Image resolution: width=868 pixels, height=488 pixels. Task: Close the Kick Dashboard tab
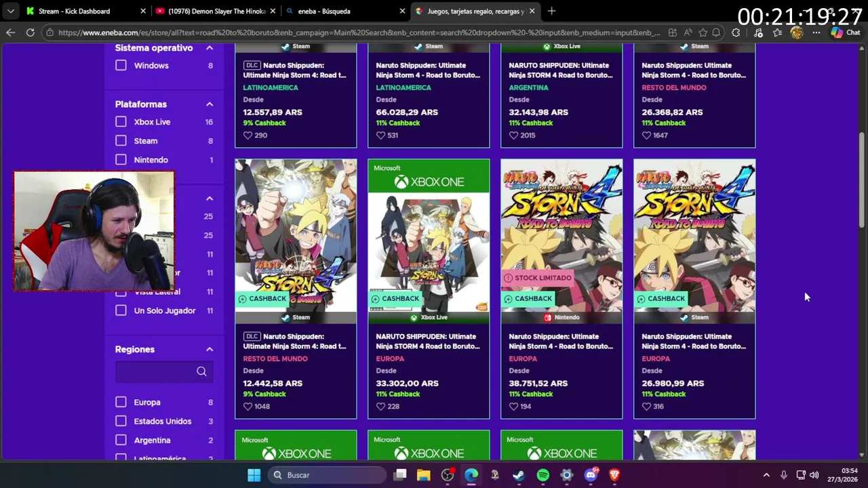143,11
